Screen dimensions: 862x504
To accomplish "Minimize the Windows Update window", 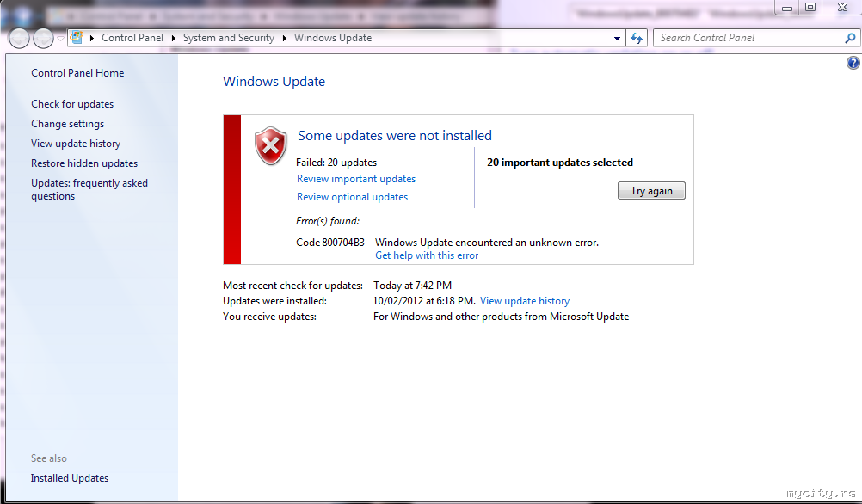I will pos(787,7).
